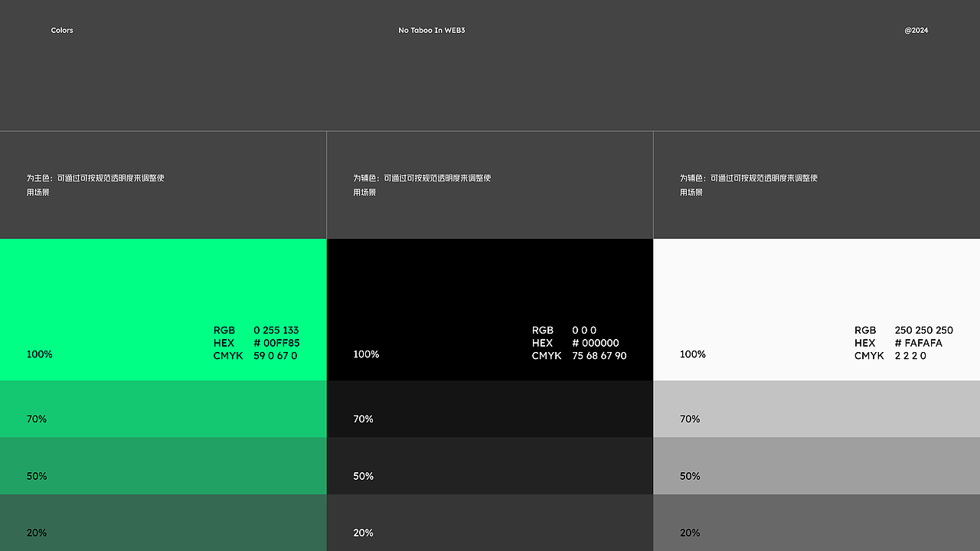
Task: Click the @2024 label
Action: coord(916,31)
